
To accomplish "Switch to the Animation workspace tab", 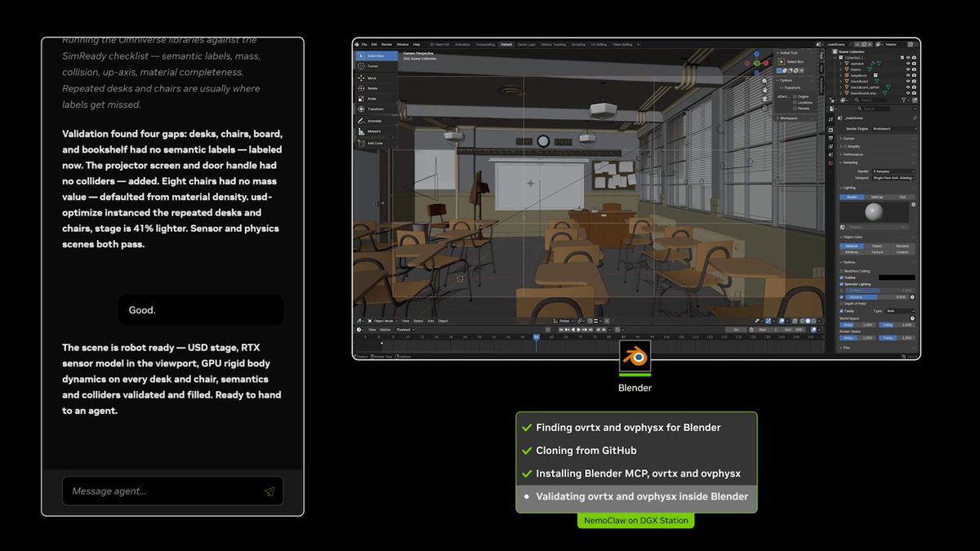I will pyautogui.click(x=462, y=45).
